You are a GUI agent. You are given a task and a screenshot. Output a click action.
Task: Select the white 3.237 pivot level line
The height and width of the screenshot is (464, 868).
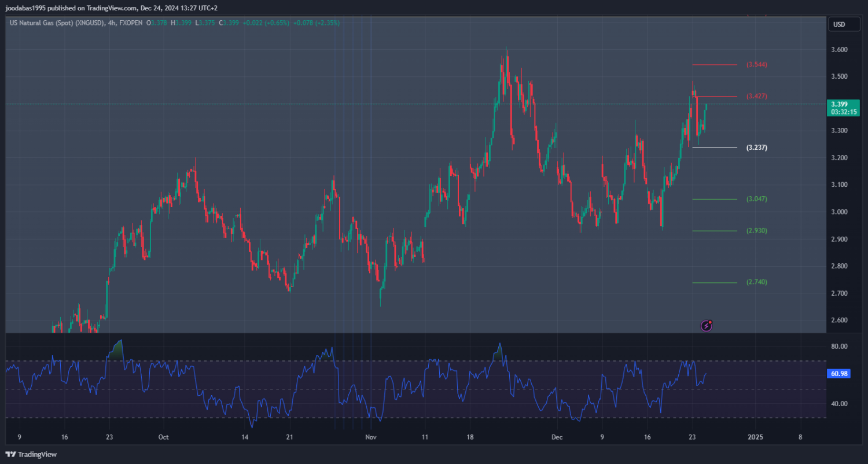click(x=715, y=148)
